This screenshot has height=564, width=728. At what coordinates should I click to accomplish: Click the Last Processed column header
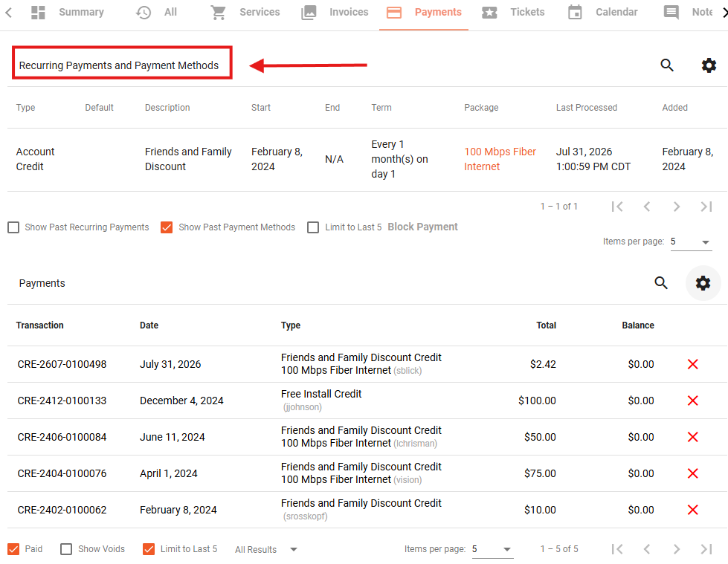587,108
